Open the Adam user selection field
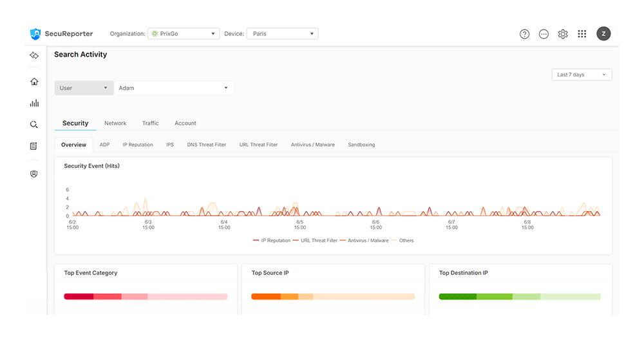Screen dimensions: 644x341 (x=174, y=88)
